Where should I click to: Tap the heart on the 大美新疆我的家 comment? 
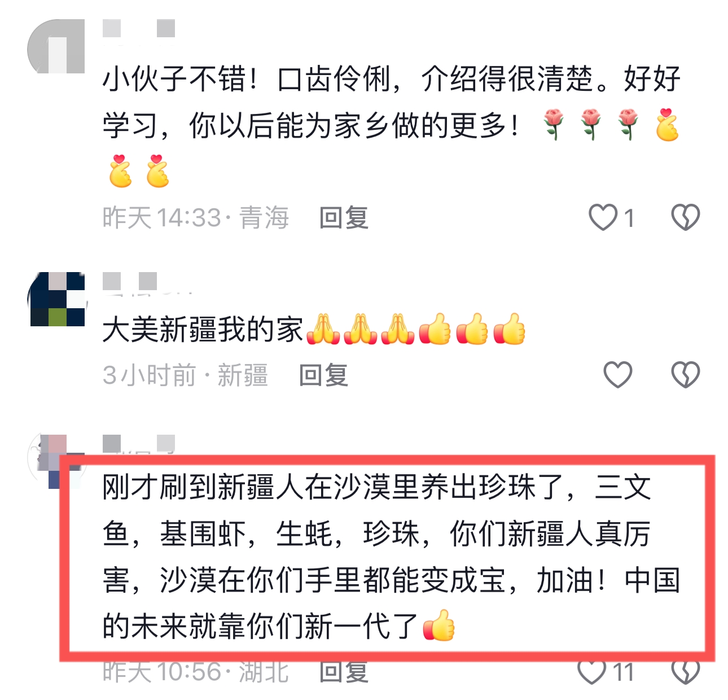click(x=618, y=375)
